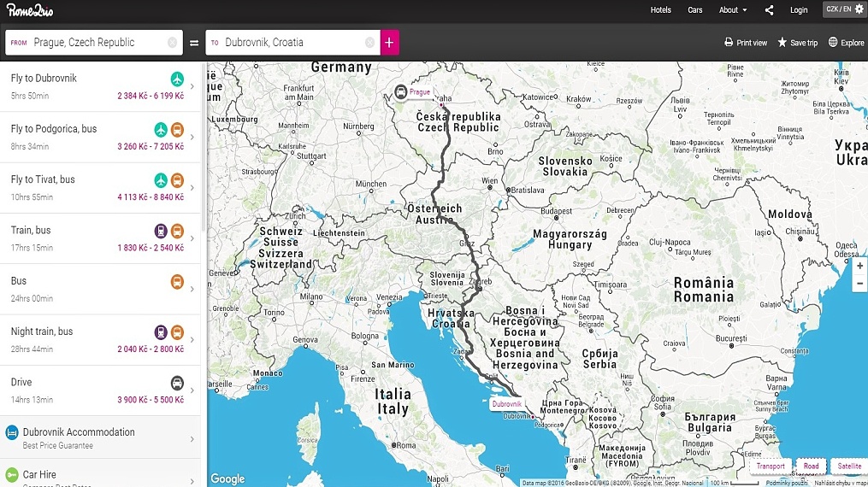The image size is (868, 487).
Task: Click the Google logo on map
Action: [x=227, y=478]
